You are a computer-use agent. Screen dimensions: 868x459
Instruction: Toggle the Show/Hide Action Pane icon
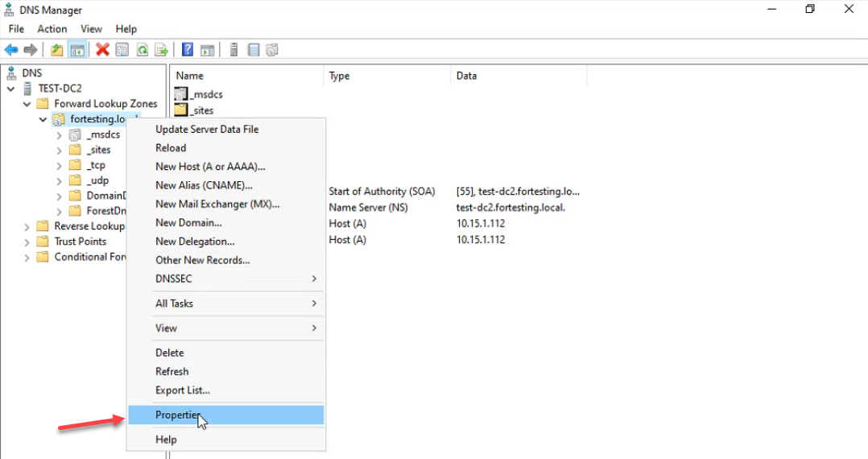coord(207,50)
